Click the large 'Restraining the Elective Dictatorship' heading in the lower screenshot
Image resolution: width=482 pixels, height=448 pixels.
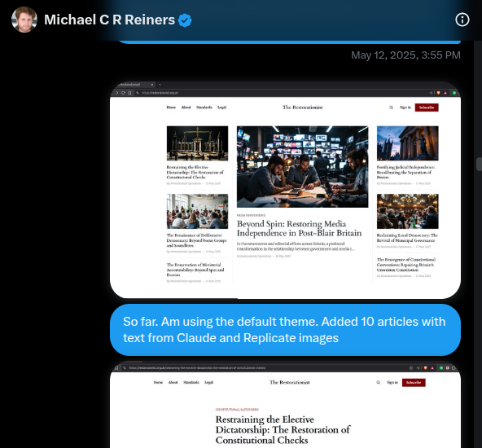pos(283,429)
